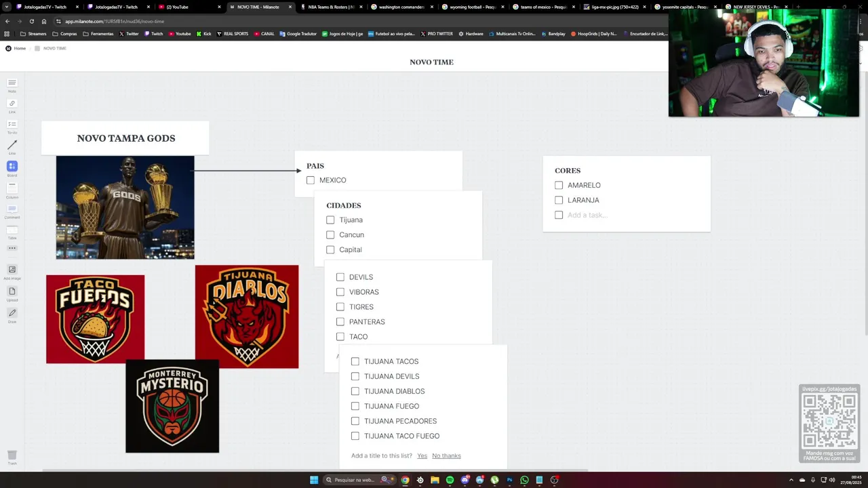Click Add a task field in CORES
The image size is (868, 488).
coord(587,215)
